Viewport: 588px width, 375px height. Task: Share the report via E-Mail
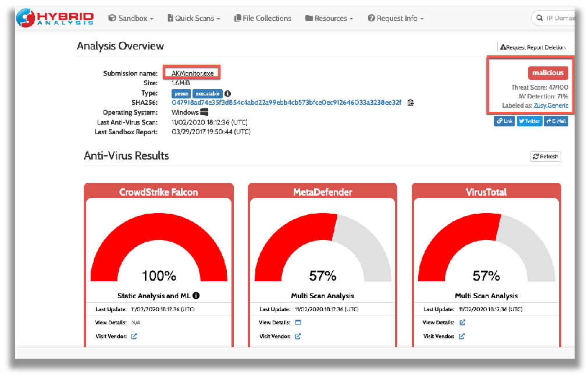tap(556, 121)
